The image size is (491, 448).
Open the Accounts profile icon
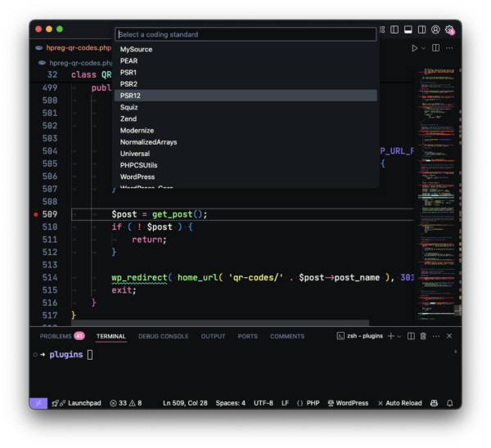435,29
